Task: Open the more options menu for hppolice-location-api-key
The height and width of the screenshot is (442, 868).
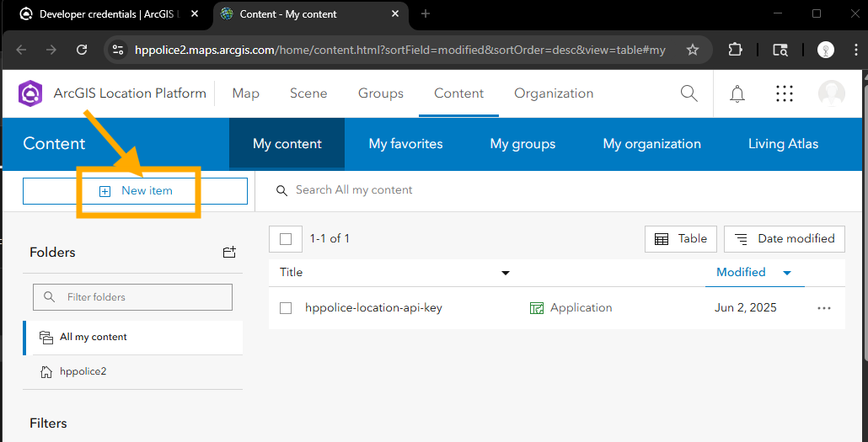Action: [823, 308]
